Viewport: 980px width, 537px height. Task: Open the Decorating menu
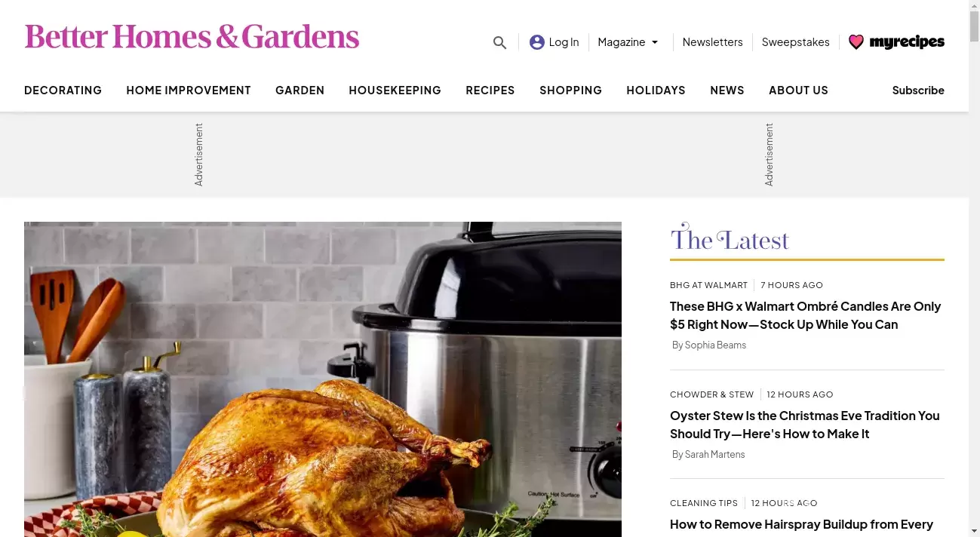(x=63, y=91)
